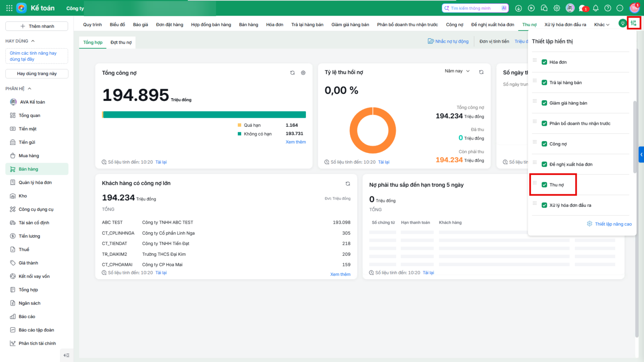Switch to Đợt thu nợ tab
Image resolution: width=644 pixels, height=362 pixels.
tap(121, 42)
